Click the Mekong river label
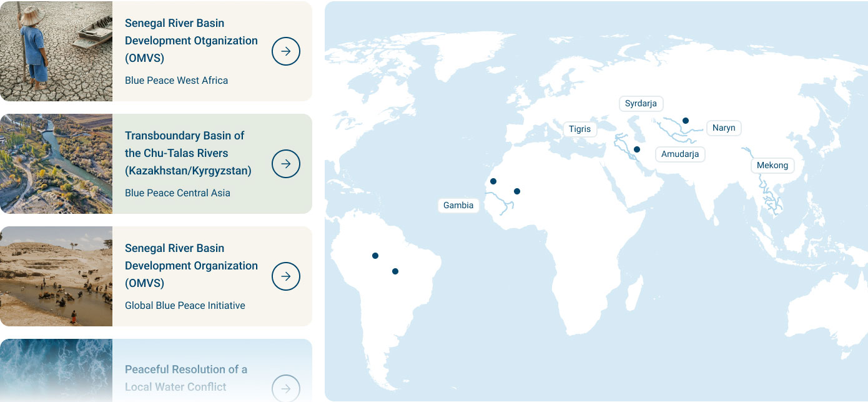Screen dimensions: 868x402 pos(772,166)
